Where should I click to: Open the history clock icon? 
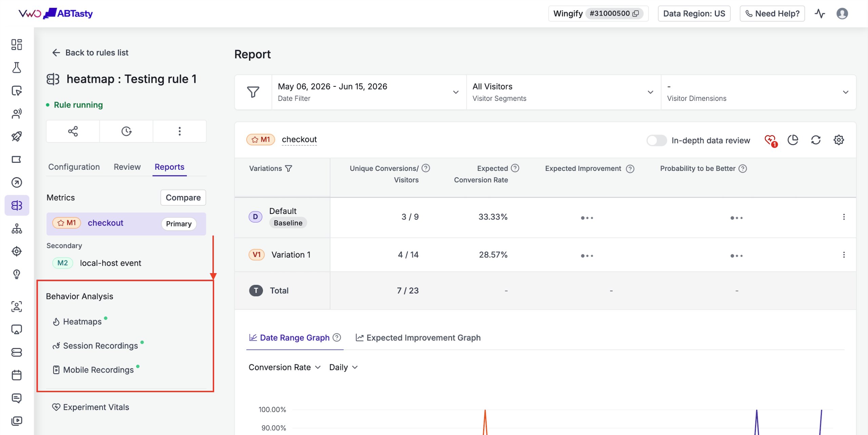coord(126,131)
